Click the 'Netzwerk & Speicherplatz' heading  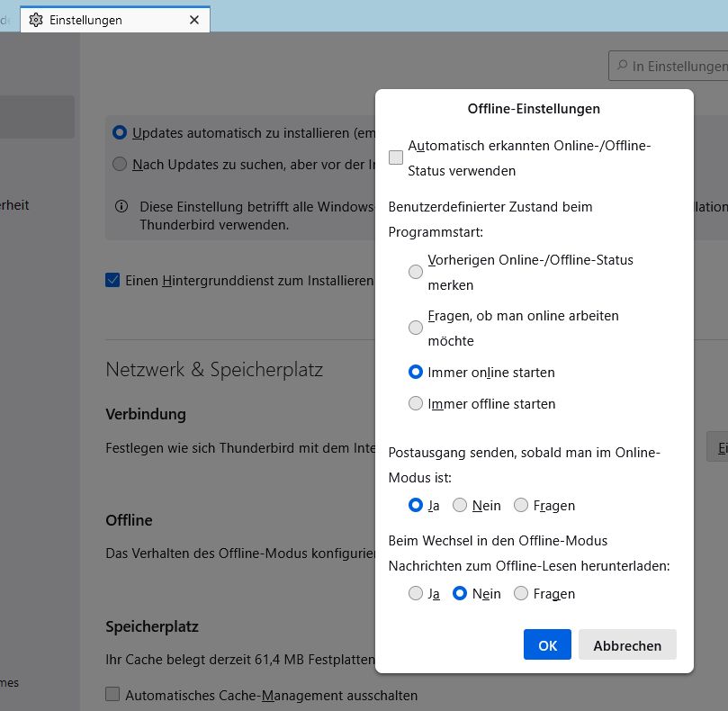(x=214, y=370)
